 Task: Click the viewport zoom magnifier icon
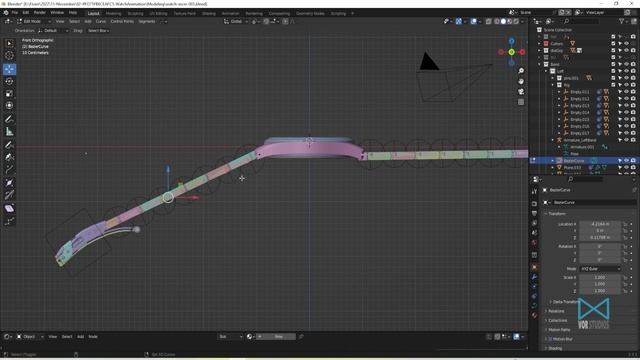[521, 71]
